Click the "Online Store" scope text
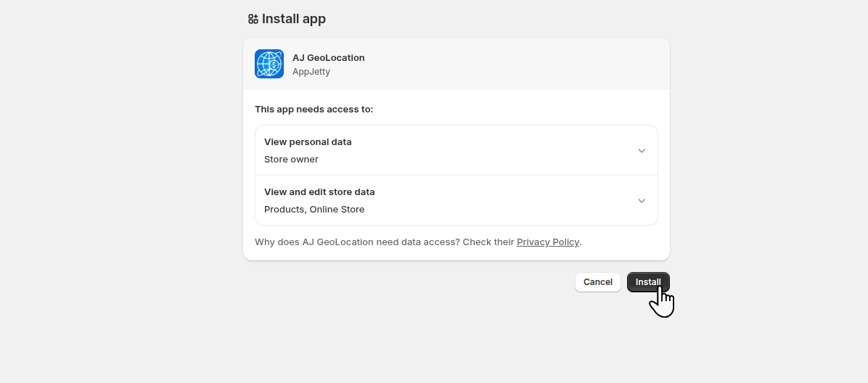Screen dimensions: 868x383 tap(337, 209)
